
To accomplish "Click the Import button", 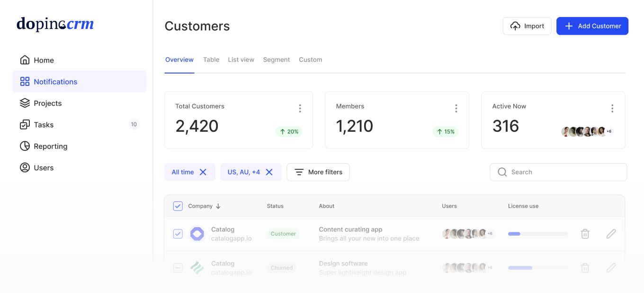I will [x=527, y=26].
